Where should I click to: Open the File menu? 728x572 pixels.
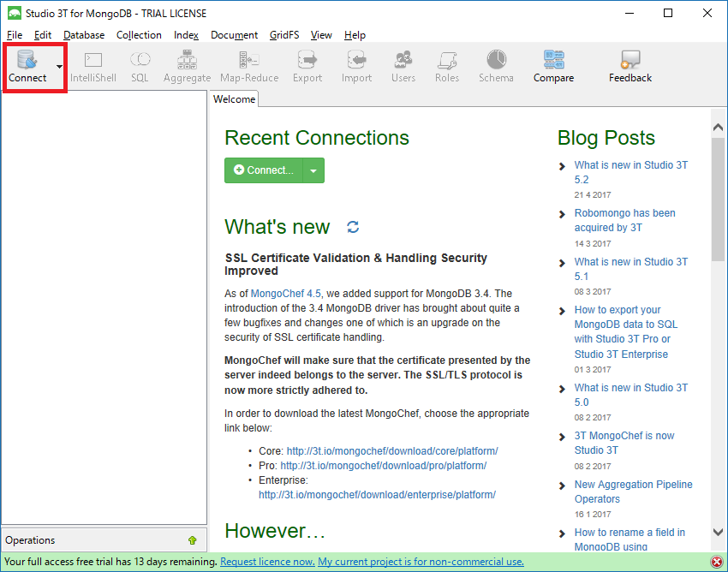tap(15, 35)
